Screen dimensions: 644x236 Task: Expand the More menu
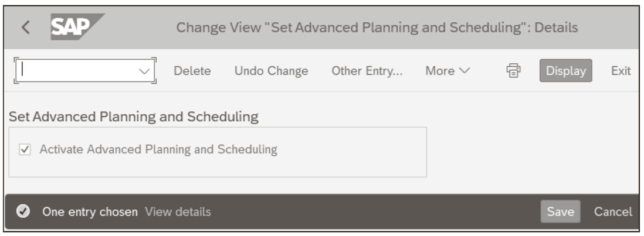click(x=448, y=71)
